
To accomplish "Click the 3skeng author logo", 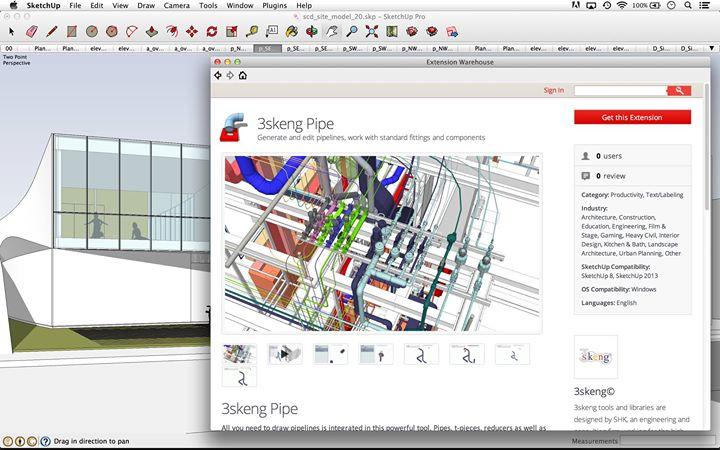I will tap(596, 357).
